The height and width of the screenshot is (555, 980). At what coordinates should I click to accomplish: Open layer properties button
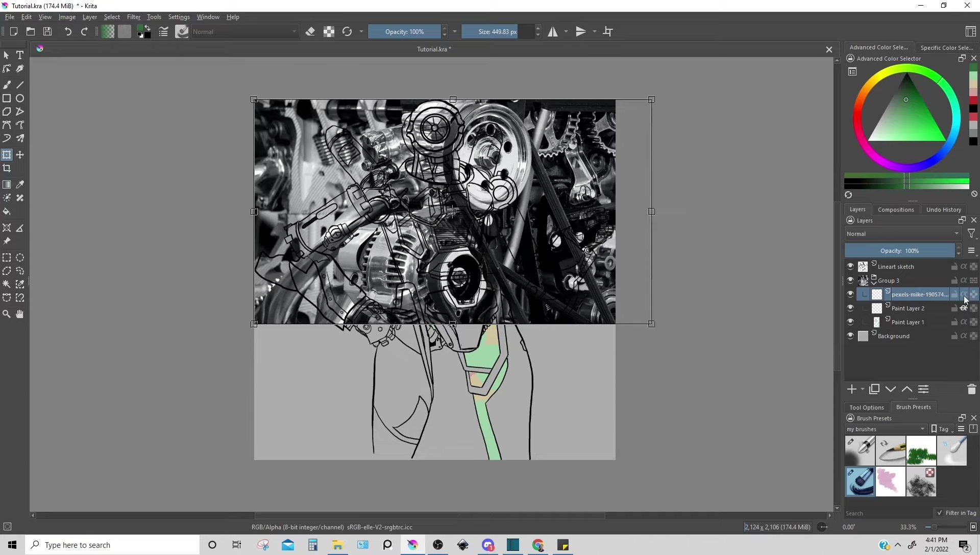coord(923,389)
